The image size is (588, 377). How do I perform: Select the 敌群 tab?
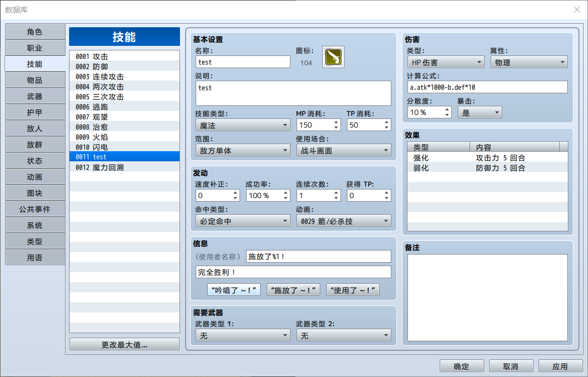[x=35, y=145]
